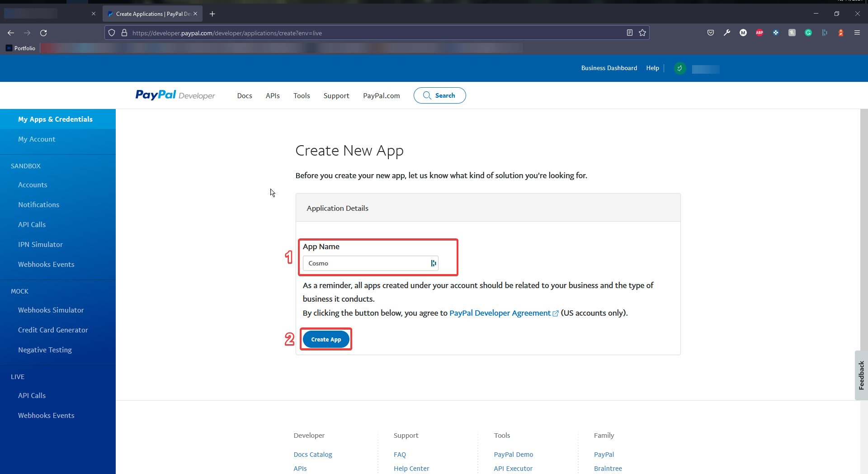
Task: Click the PayPal Developer logo
Action: pos(175,95)
